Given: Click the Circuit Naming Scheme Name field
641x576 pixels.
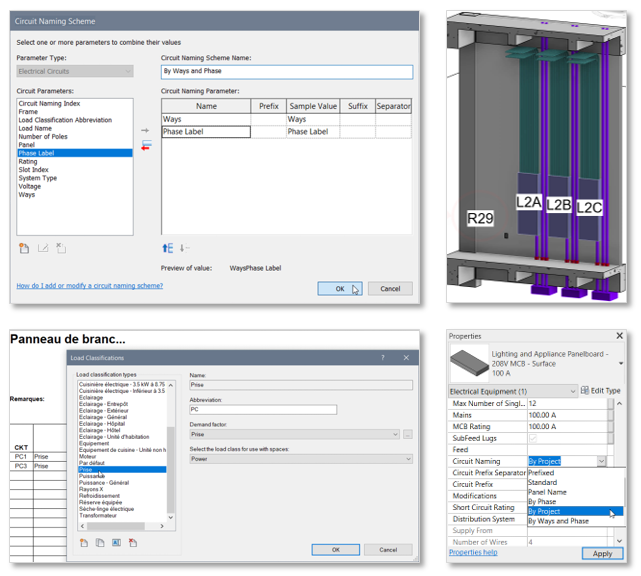Looking at the screenshot, I should [287, 72].
